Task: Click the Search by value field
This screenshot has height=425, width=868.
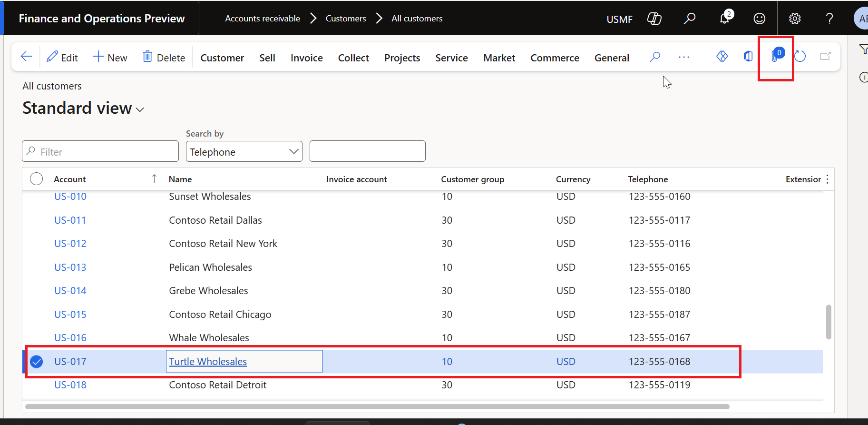Action: (x=368, y=151)
